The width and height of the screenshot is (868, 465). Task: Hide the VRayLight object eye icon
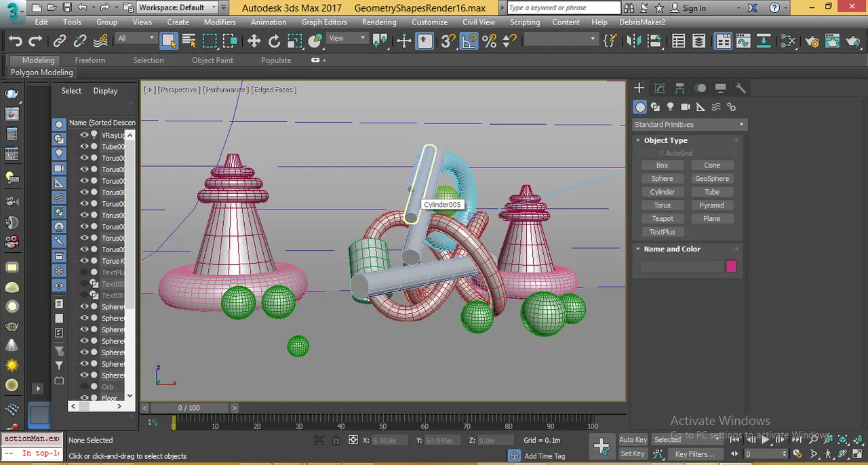tap(85, 135)
